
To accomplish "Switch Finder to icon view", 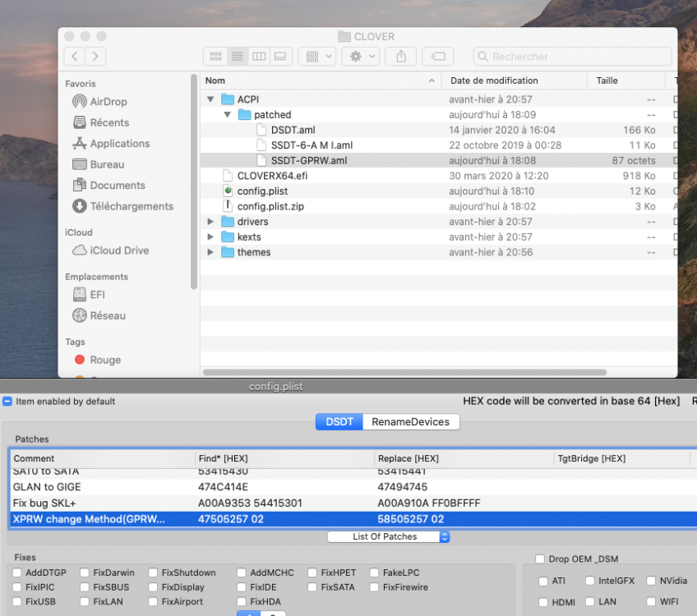I will (x=215, y=57).
